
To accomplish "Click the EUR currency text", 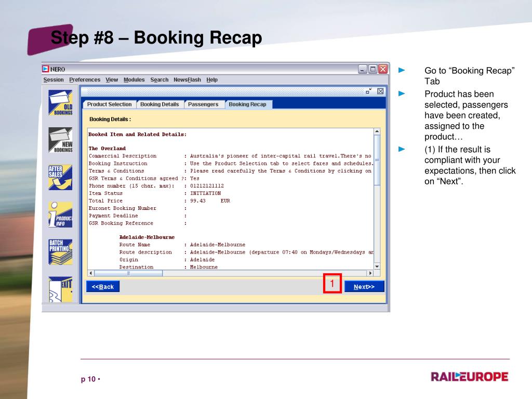I will 225,201.
